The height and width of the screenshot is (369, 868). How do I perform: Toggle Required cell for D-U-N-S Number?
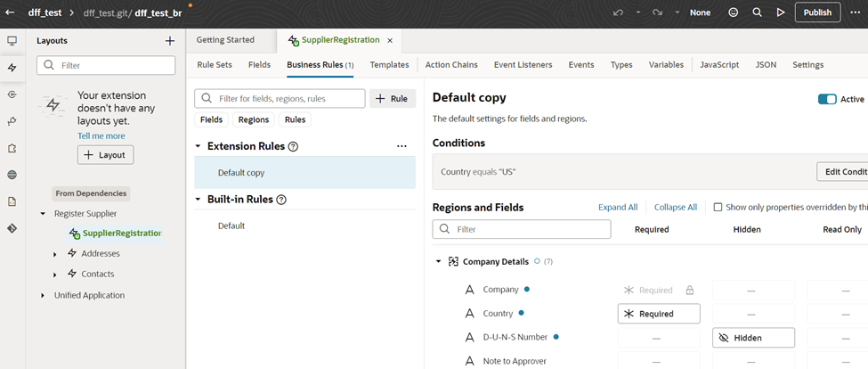[659, 338]
